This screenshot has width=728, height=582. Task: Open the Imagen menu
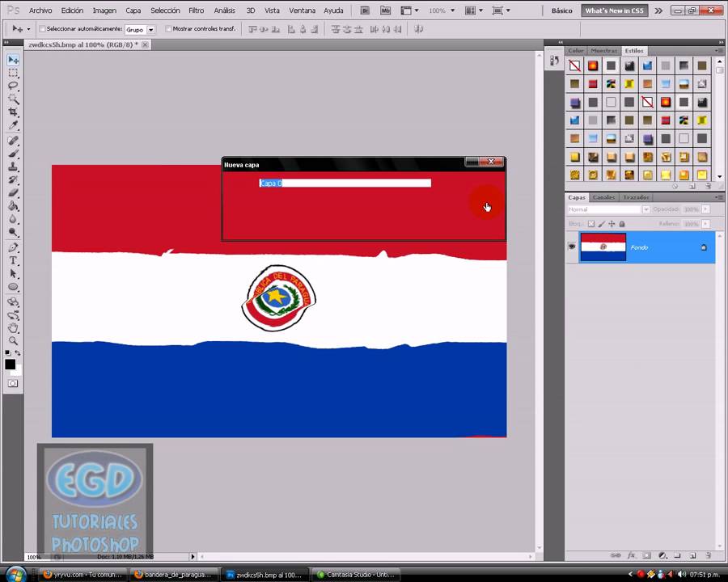[104, 11]
